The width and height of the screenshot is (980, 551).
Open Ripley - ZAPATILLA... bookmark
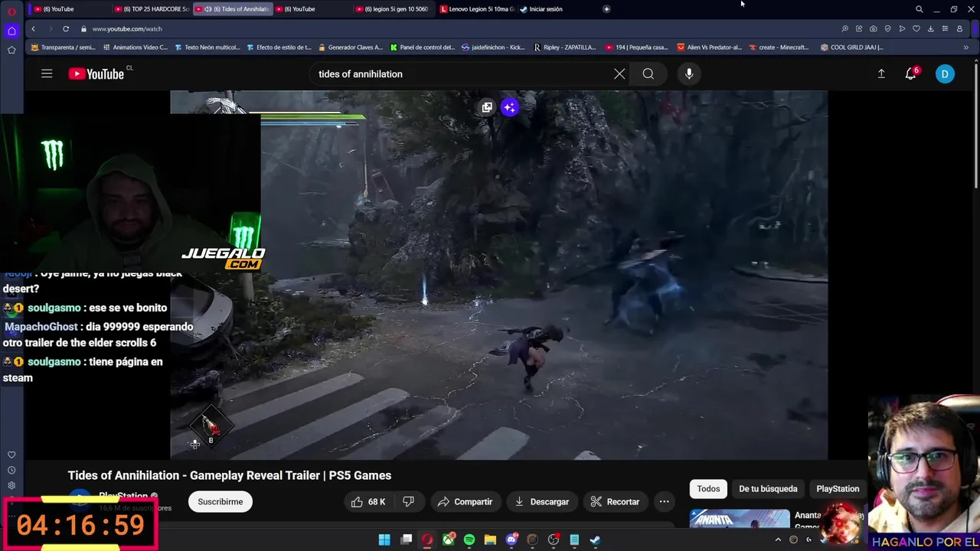[x=565, y=47]
